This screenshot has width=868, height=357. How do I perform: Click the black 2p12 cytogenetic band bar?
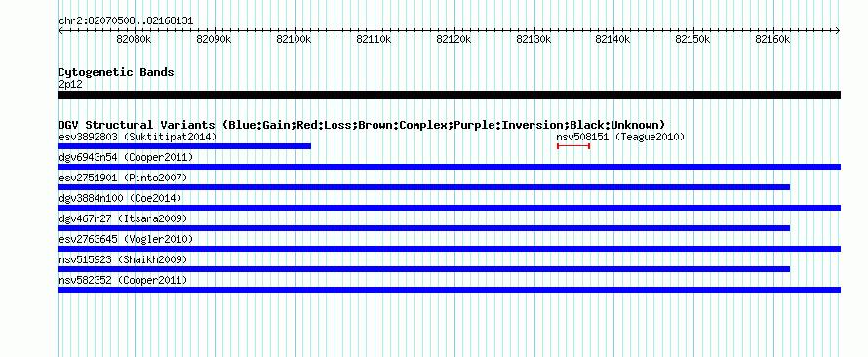pos(449,95)
